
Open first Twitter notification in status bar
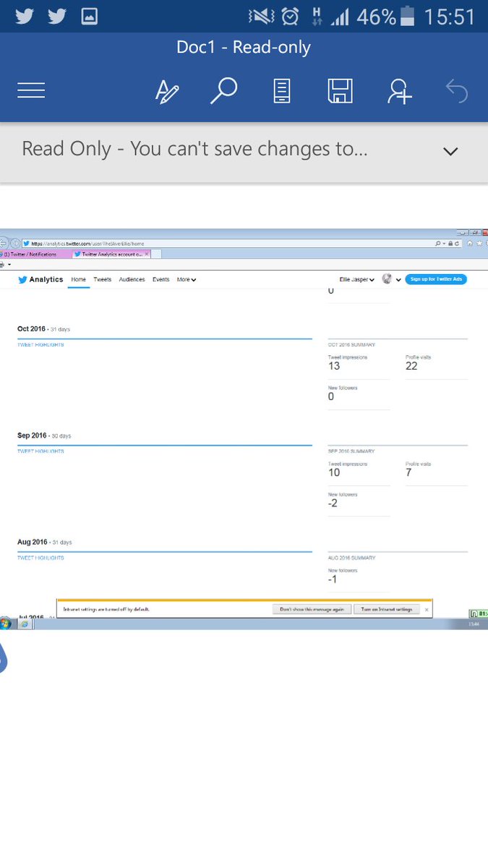pos(24,16)
